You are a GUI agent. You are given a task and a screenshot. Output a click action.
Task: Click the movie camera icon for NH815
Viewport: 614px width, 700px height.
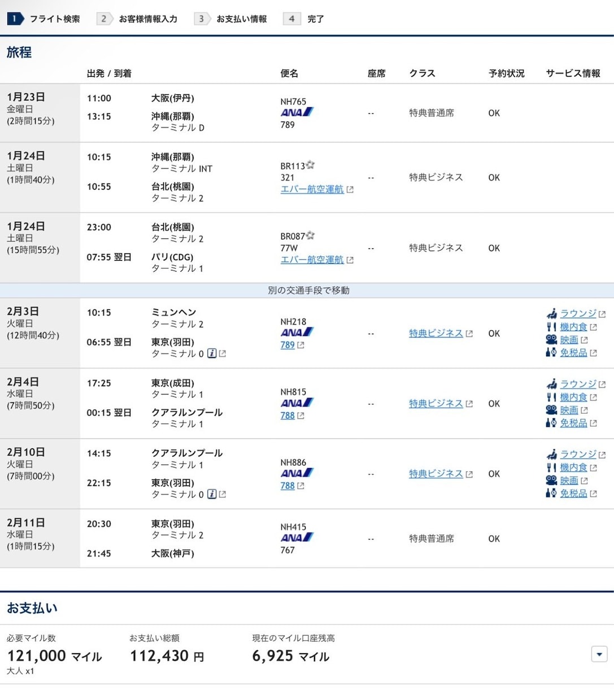coord(551,410)
